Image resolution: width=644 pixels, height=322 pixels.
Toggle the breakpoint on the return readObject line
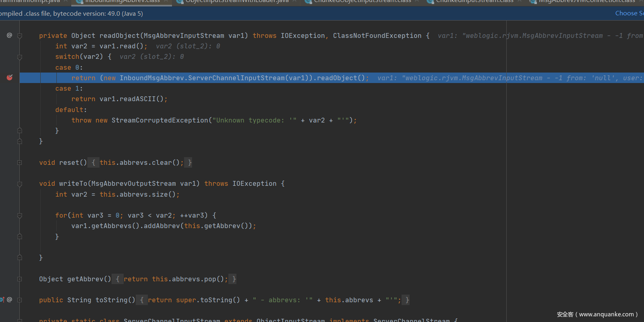[x=10, y=77]
